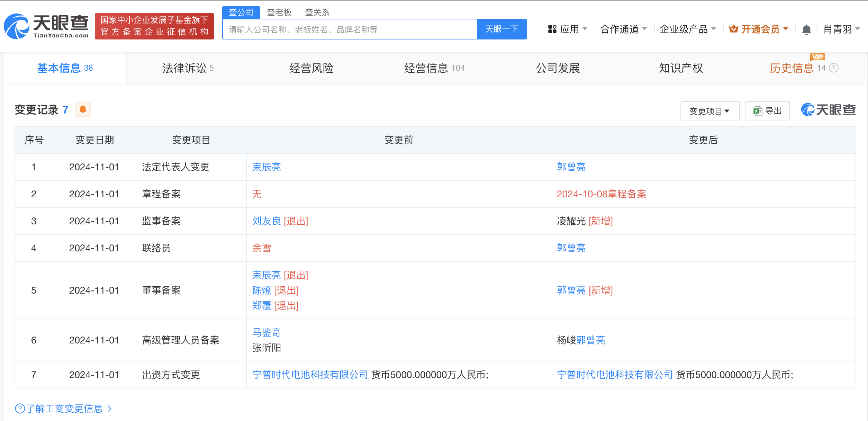Screen dimensions: 868x421
Task: Open the 开通会员 dropdown
Action: pos(758,29)
